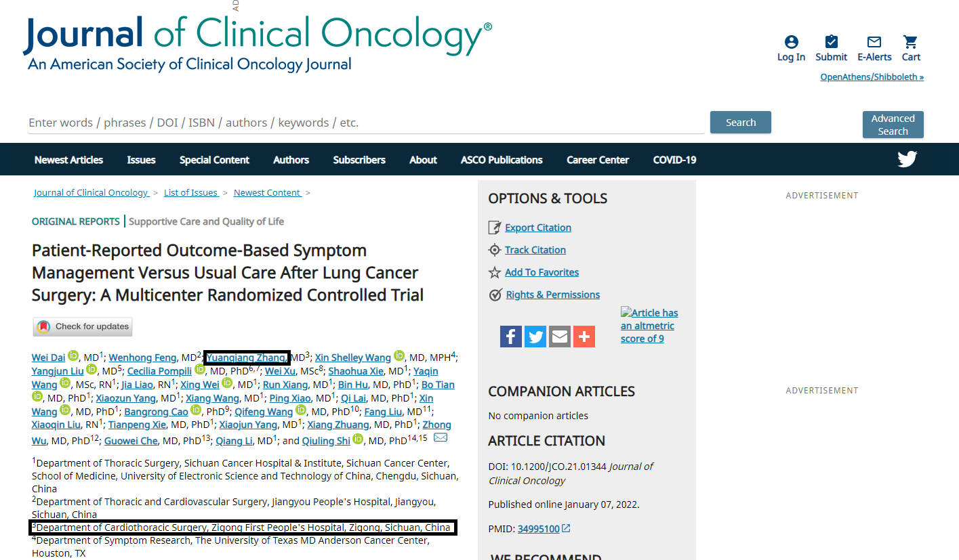This screenshot has height=560, width=959.
Task: Open the E-Alerts envelope icon
Action: (x=874, y=42)
